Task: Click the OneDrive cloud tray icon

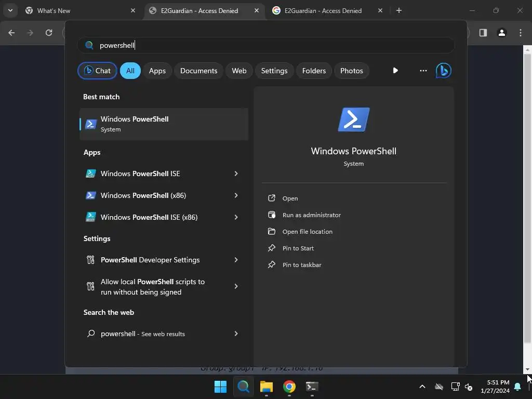Action: [x=439, y=387]
